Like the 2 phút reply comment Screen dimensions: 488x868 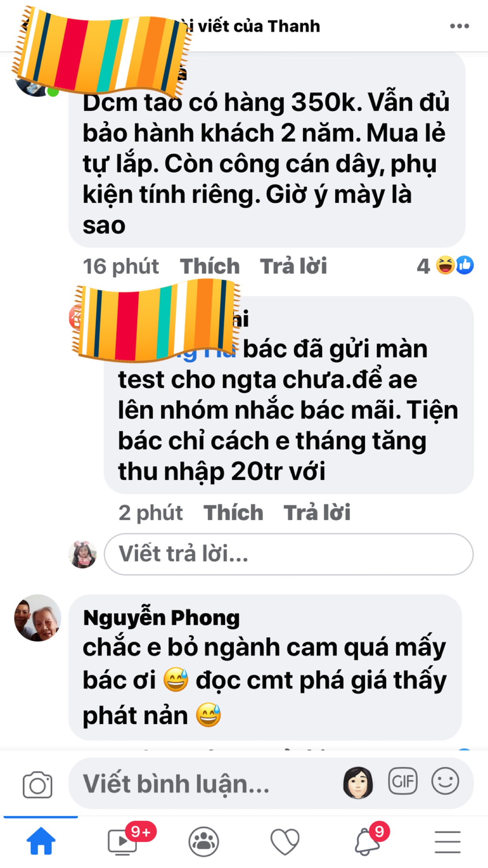pos(233,513)
